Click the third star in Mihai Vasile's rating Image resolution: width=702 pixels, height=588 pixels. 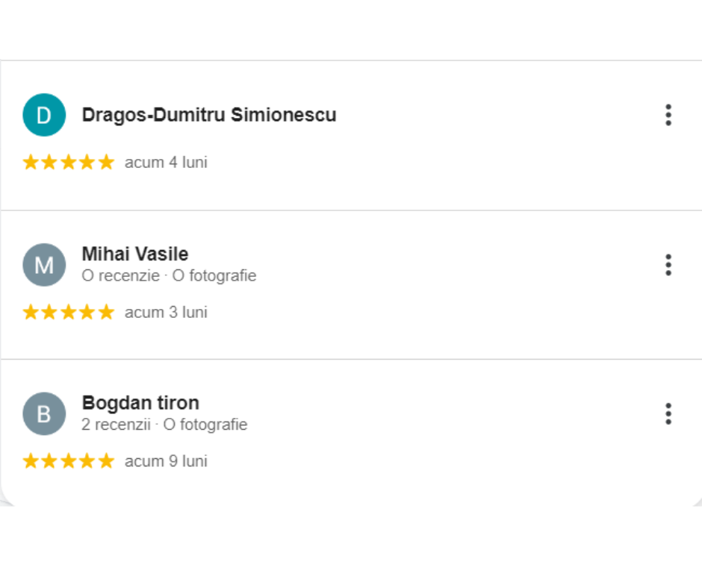(69, 312)
